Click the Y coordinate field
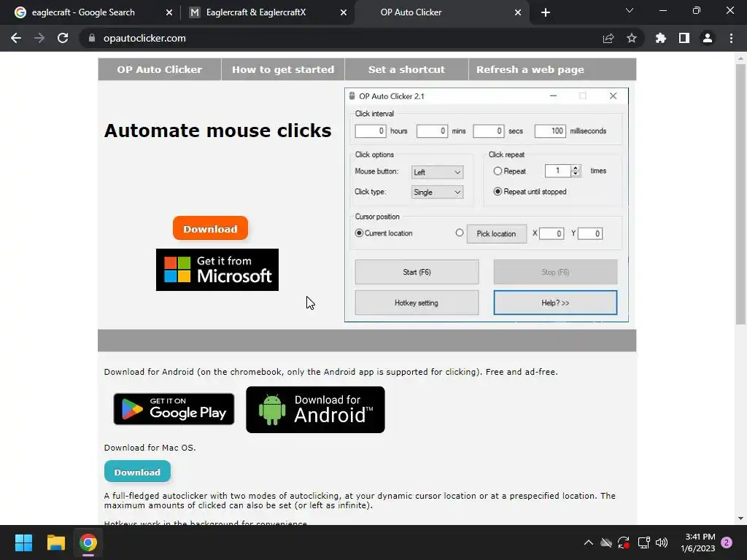This screenshot has width=747, height=560. [x=590, y=233]
